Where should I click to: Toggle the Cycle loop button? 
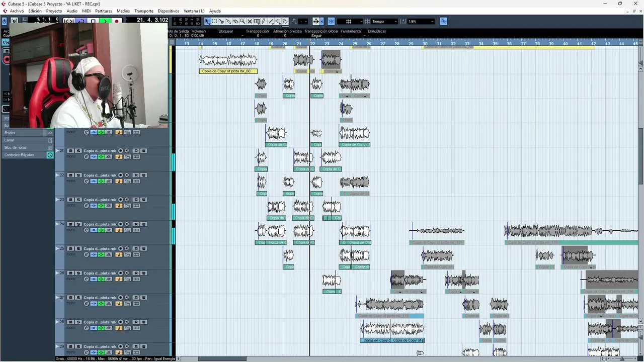tap(81, 21)
